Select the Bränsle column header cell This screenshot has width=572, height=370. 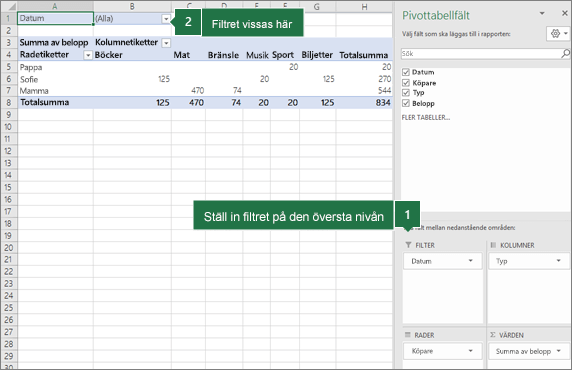(224, 55)
